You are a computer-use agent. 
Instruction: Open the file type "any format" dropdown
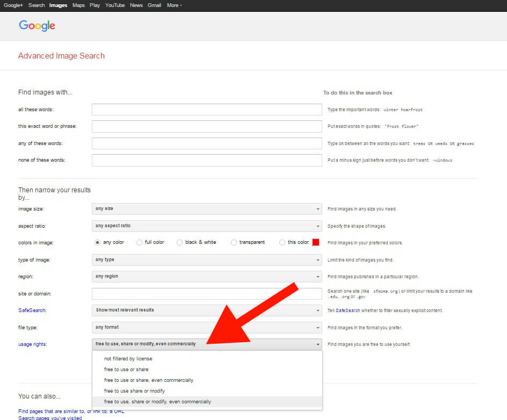207,328
